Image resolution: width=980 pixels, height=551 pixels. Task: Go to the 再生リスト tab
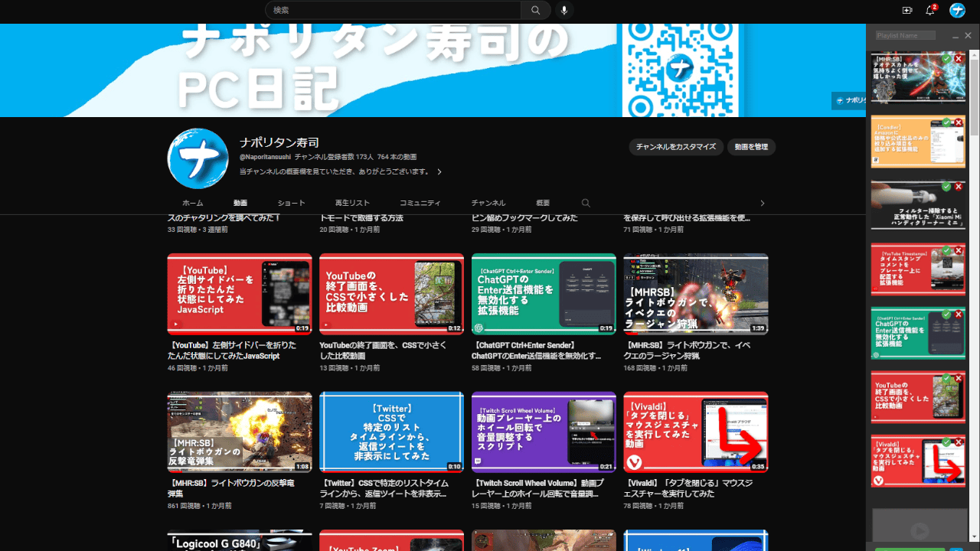point(352,203)
